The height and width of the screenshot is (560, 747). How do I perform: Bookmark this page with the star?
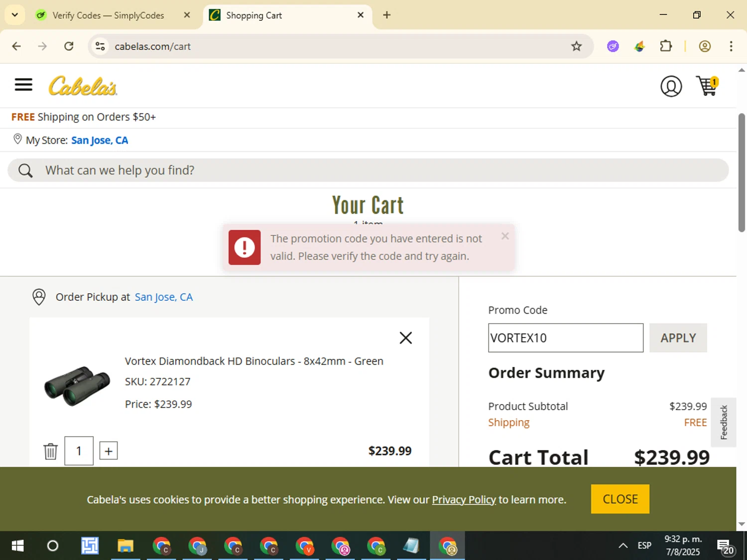tap(576, 46)
